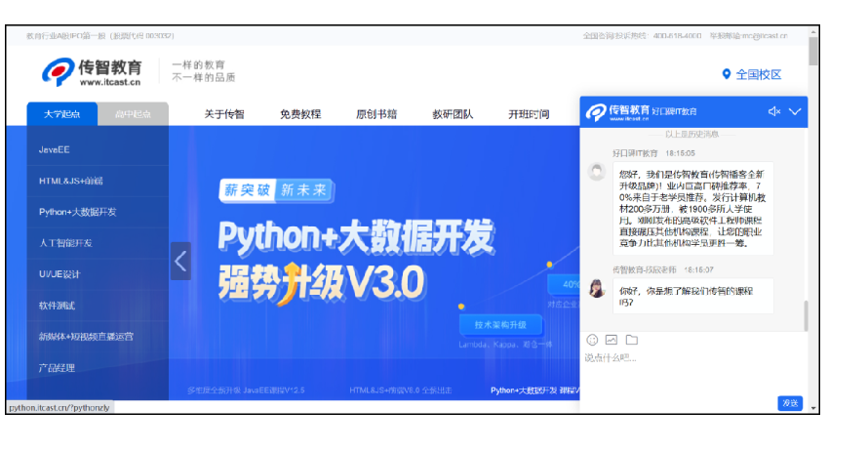Click the page scrollbar down arrow
Screen dimensions: 868x451
tap(813, 408)
